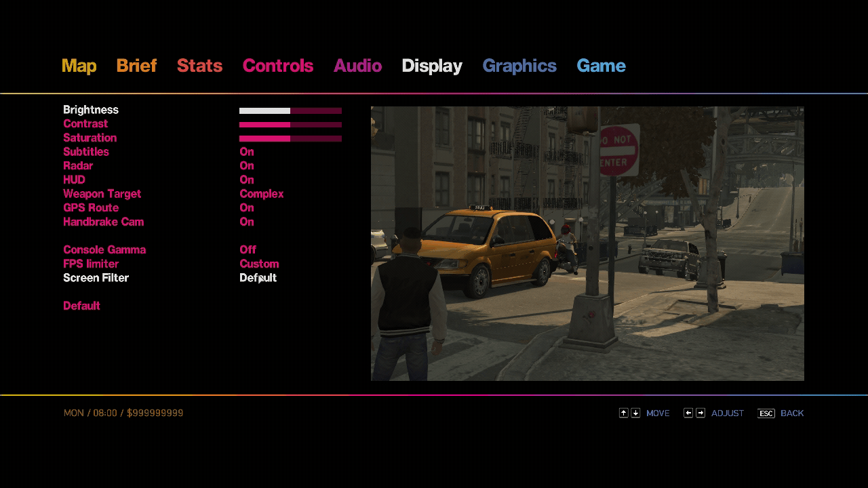
Task: Click the left arrow adjust icon
Action: 688,413
